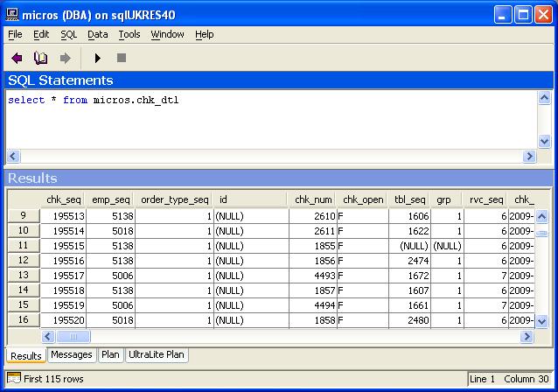Click left arrow of SQL editor horizontal scrollbar
The width and height of the screenshot is (558, 392).
pyautogui.click(x=13, y=156)
